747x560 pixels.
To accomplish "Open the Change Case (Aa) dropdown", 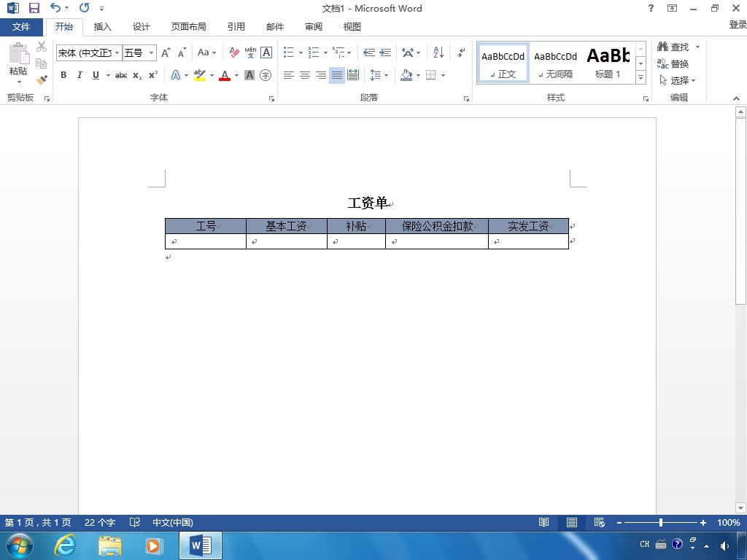I will pyautogui.click(x=206, y=52).
